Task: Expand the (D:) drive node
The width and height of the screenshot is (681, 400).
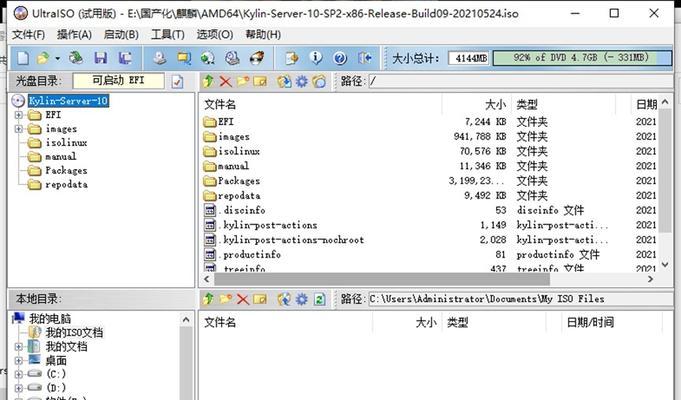Action: (19, 388)
